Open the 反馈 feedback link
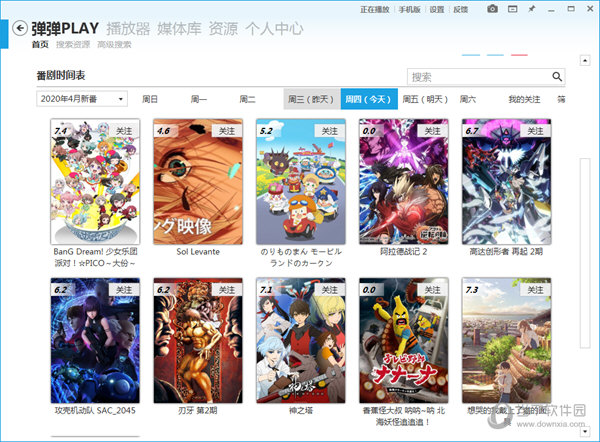The image size is (600, 442). (x=460, y=10)
